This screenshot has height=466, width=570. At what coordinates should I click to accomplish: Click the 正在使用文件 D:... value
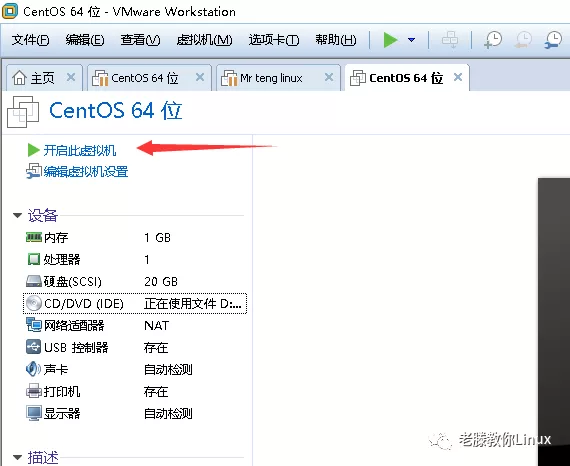193,304
